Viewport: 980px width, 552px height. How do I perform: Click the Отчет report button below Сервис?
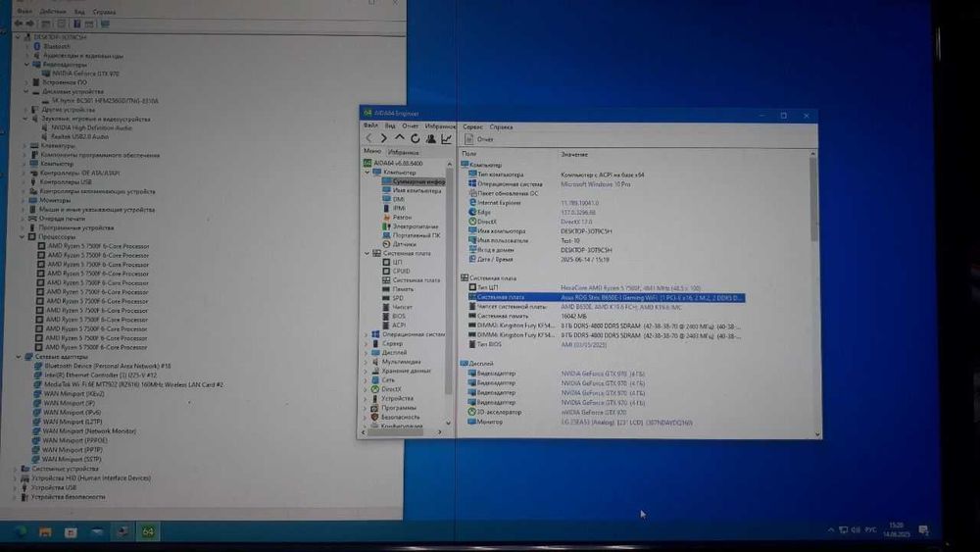pyautogui.click(x=479, y=139)
